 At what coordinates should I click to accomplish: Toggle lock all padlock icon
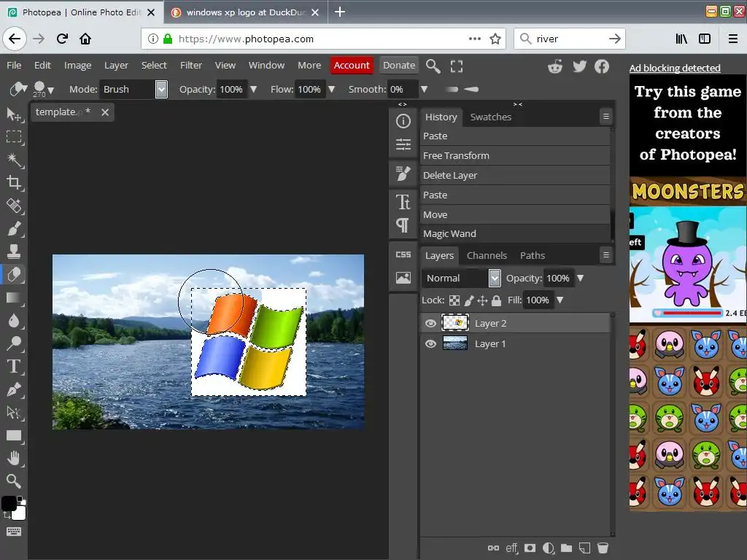coord(496,300)
